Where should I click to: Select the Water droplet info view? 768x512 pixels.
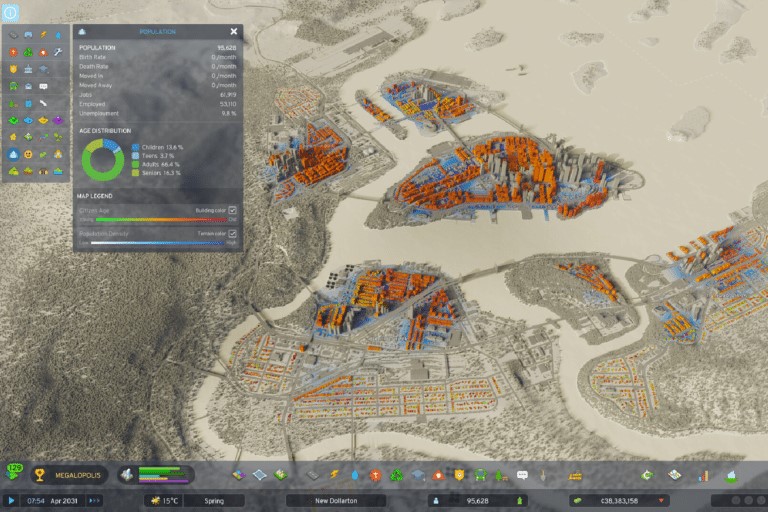(58, 35)
